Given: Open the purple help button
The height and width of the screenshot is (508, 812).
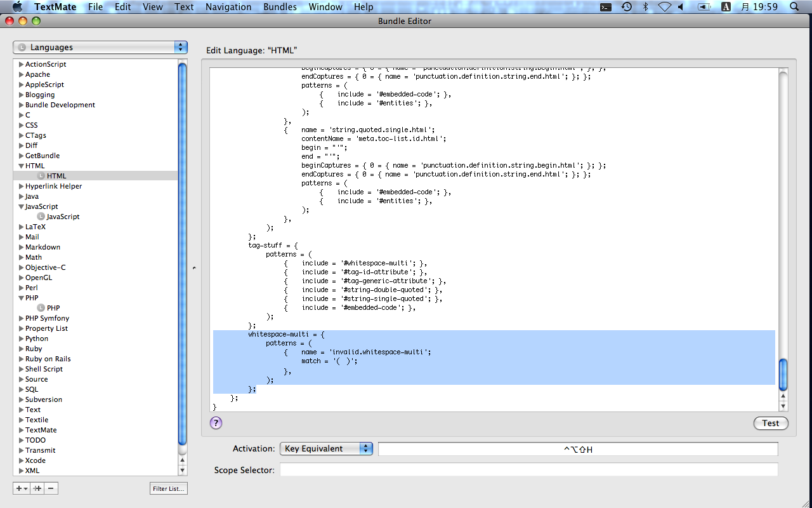Looking at the screenshot, I should coord(216,423).
